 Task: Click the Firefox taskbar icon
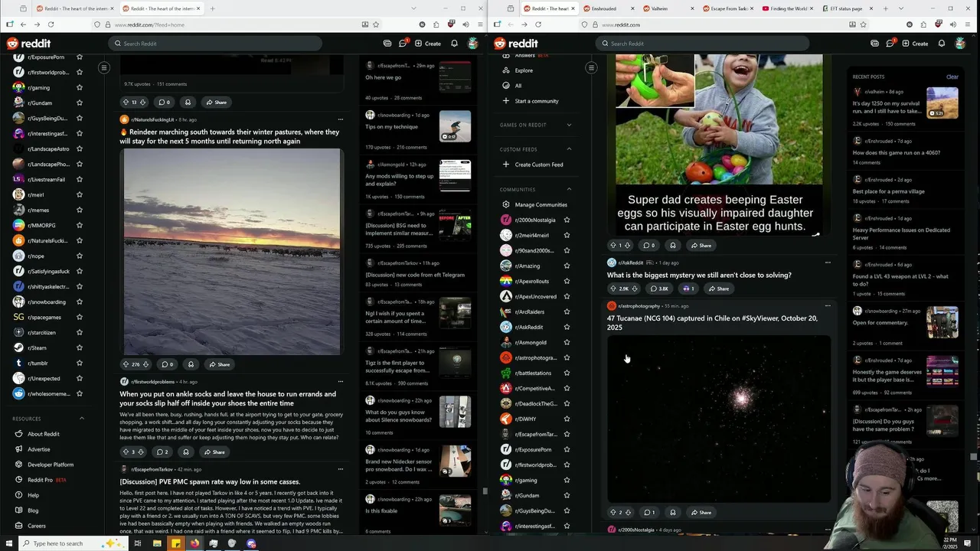194,543
